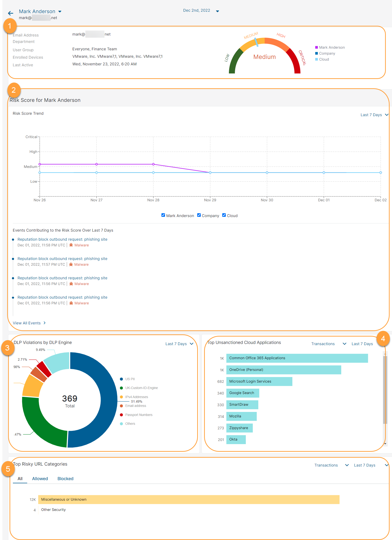Viewport: 392px width, 540px height.
Task: Toggle the Mark Anderson checkbox
Action: coord(163,215)
